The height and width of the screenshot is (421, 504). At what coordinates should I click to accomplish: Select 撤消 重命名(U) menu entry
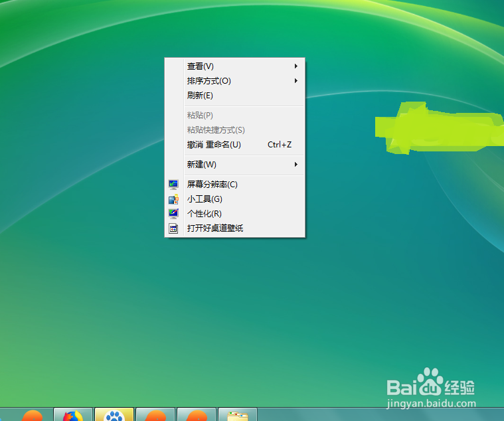tap(234, 145)
